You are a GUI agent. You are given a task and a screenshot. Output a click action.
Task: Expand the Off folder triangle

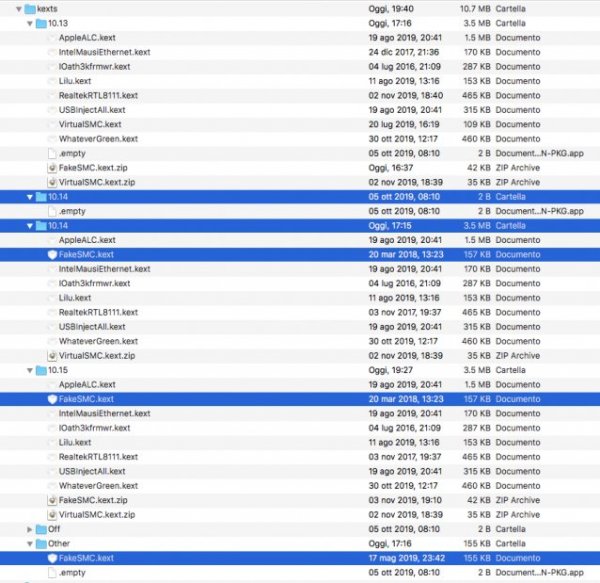(x=29, y=529)
